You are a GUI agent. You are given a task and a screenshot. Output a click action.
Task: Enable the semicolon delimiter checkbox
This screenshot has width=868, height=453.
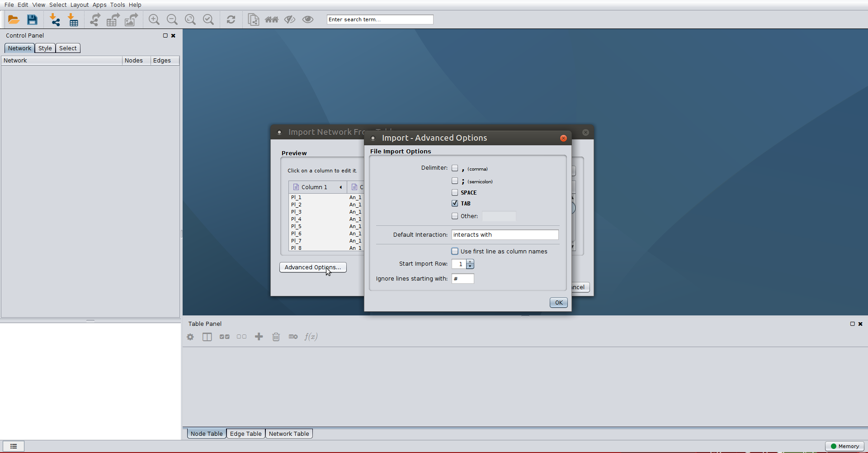coord(455,181)
